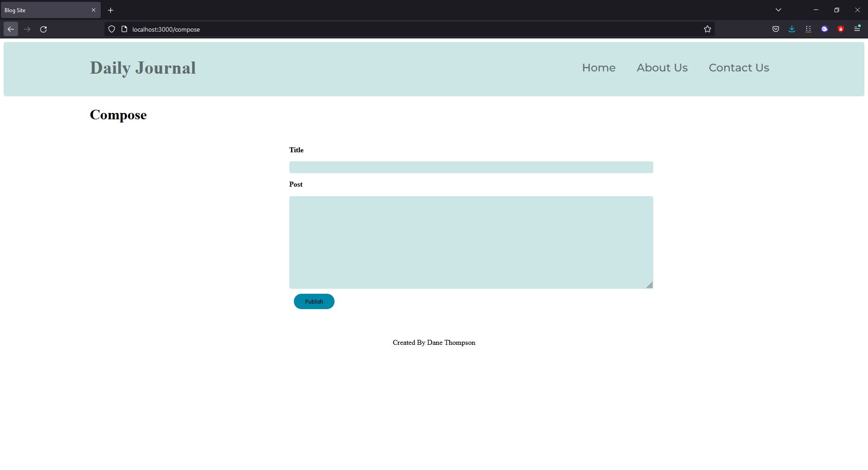Click the purple round extension icon
This screenshot has width=868, height=470.
click(825, 29)
